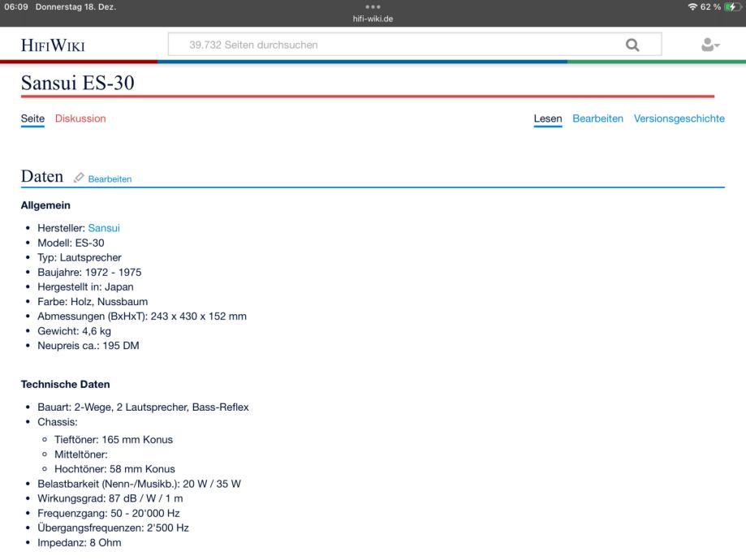Tap the 06:09 clock in status bar
This screenshot has width=746, height=560.
[16, 6]
